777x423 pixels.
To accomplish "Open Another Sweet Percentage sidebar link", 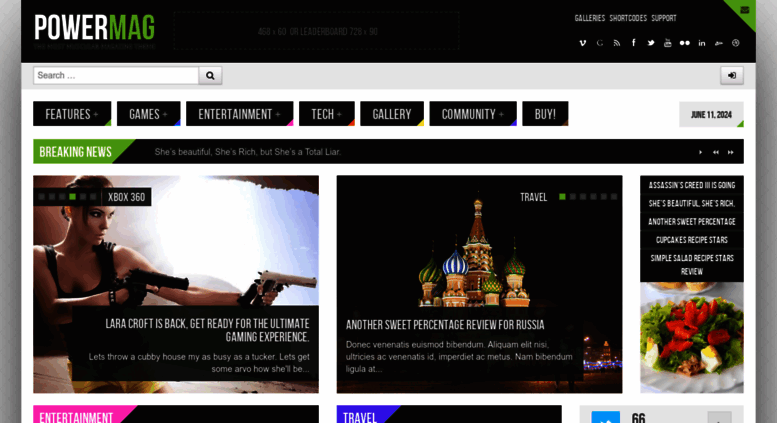I will (x=692, y=222).
